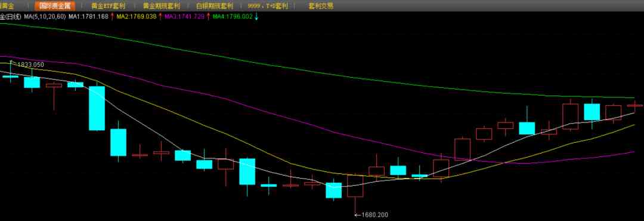The image size is (644, 221).
Task: Click the largest cyan bearish candlestick
Action: [97, 108]
